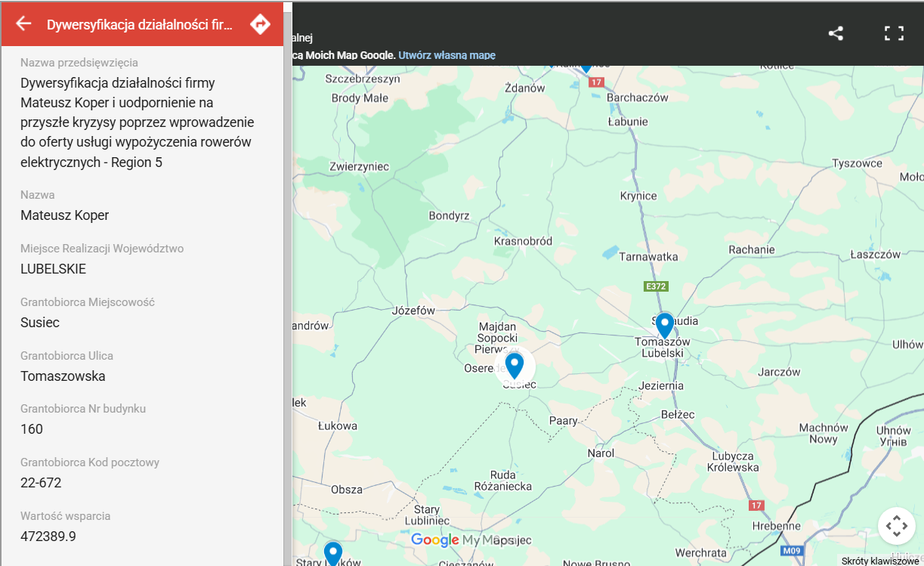The image size is (924, 566).
Task: Click the E372 road shield marker
Action: (x=655, y=287)
